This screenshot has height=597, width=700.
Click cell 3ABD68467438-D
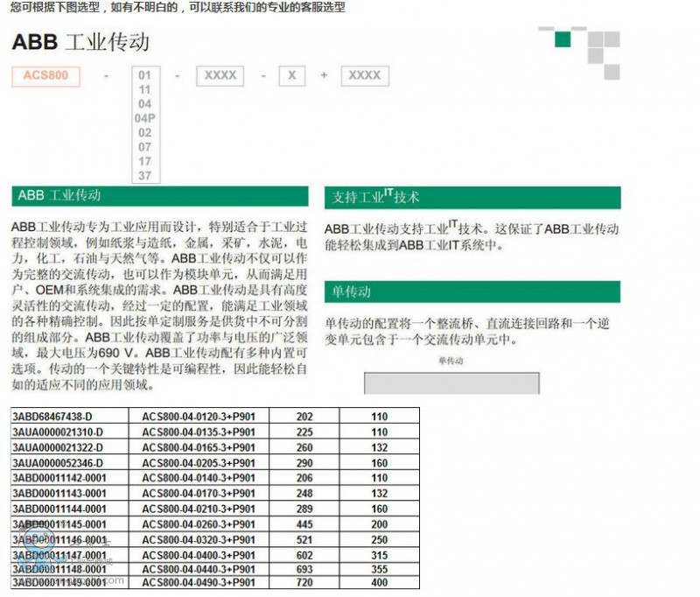70,417
